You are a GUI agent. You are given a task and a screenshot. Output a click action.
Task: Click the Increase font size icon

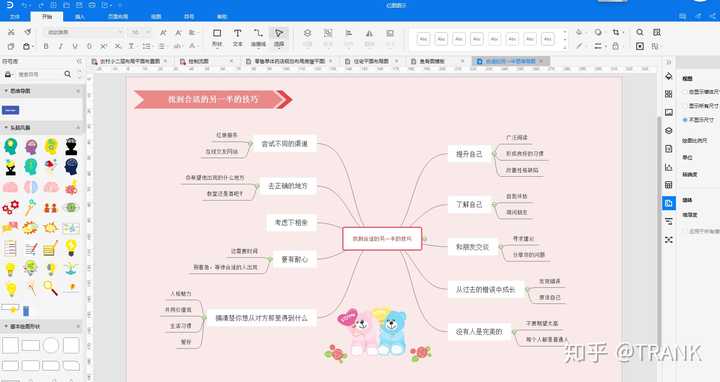pos(163,33)
